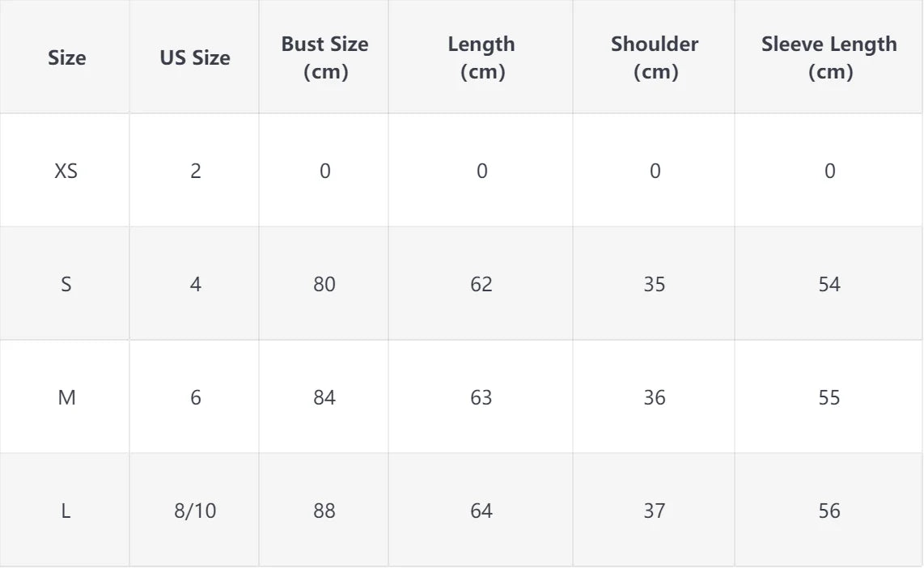Click the sleeve length value 56

tap(829, 511)
